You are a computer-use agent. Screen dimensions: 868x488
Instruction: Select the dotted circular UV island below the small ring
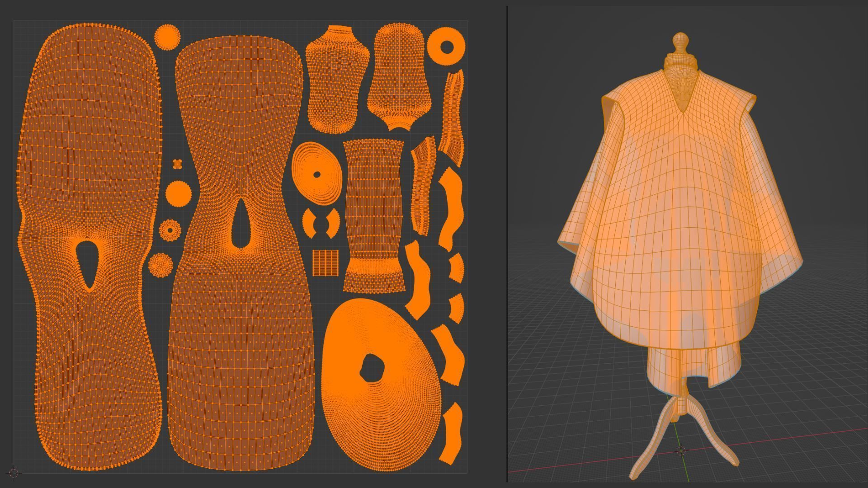pos(160,265)
